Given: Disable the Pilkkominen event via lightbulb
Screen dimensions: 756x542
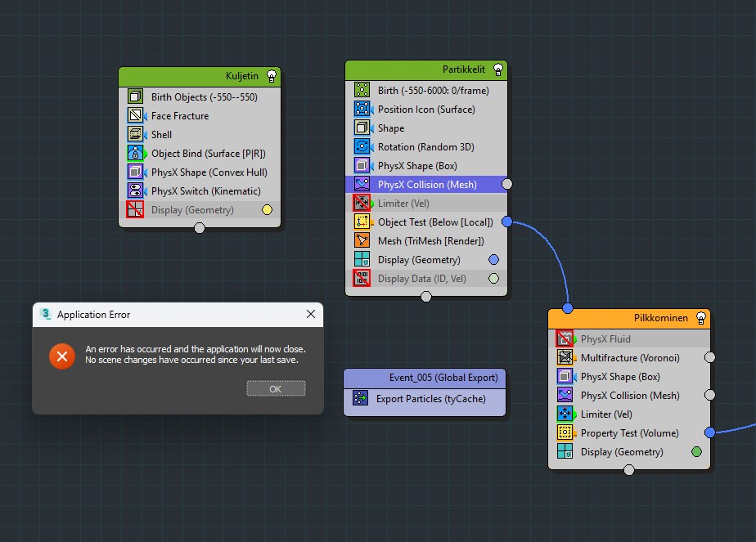Looking at the screenshot, I should coord(700,318).
